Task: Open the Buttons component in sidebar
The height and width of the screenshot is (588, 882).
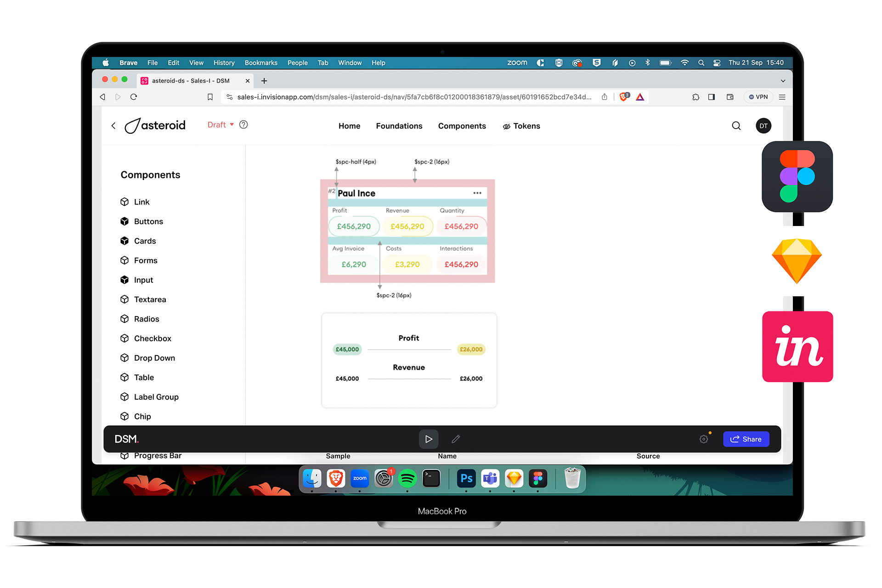Action: coord(141,221)
